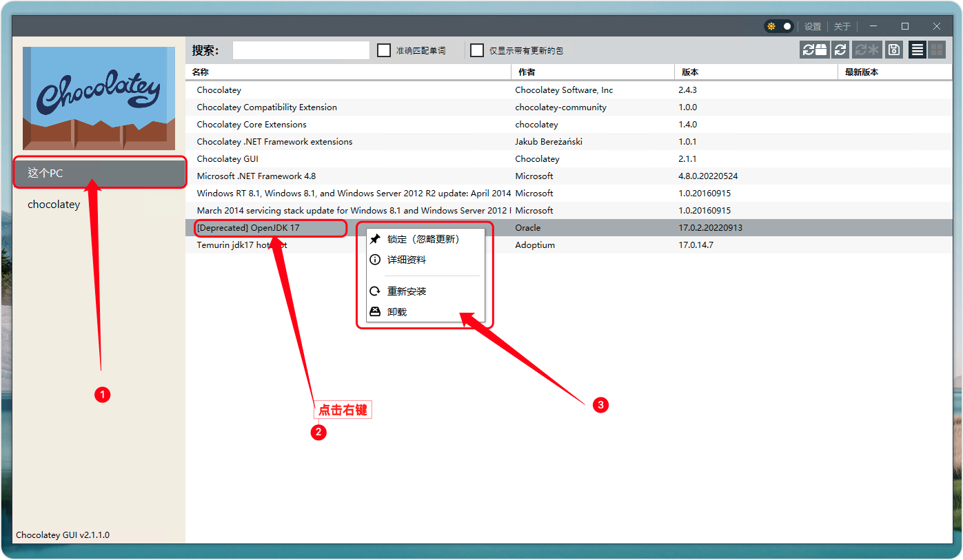
Task: Click version 2.4.3 cell
Action: point(688,90)
